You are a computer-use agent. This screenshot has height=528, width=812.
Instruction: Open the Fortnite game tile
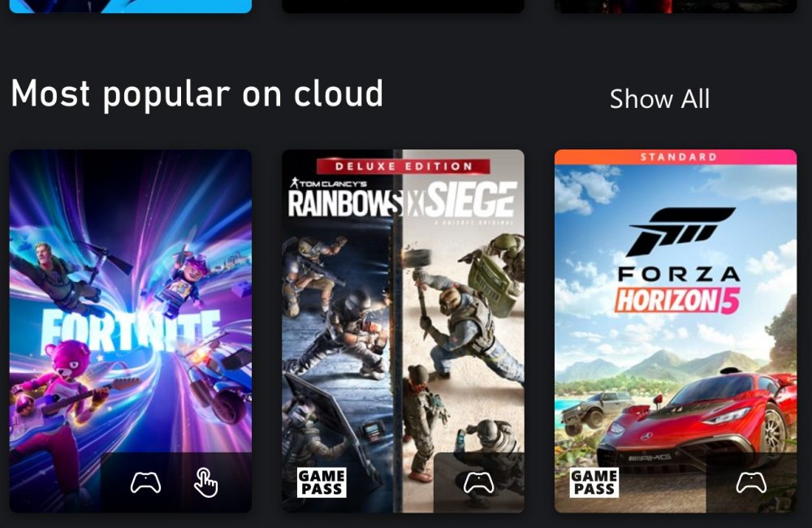coord(131,331)
